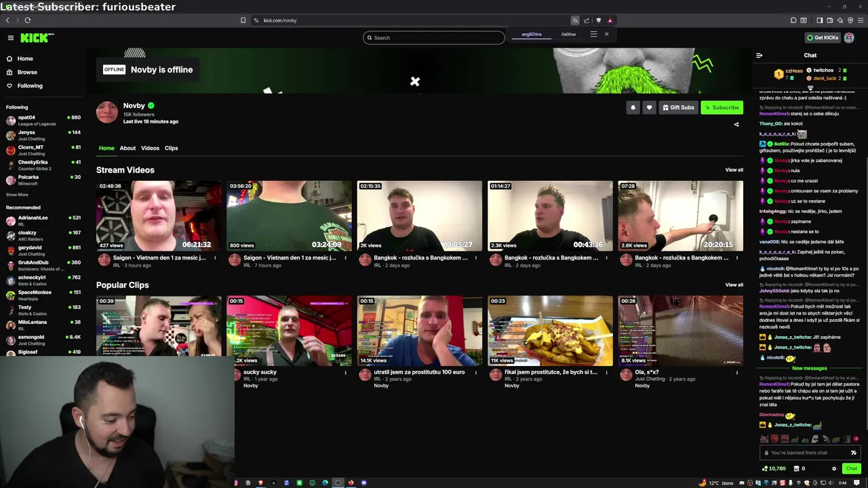Image resolution: width=868 pixels, height=488 pixels.
Task: Select čeština in the translate popup
Action: 568,34
